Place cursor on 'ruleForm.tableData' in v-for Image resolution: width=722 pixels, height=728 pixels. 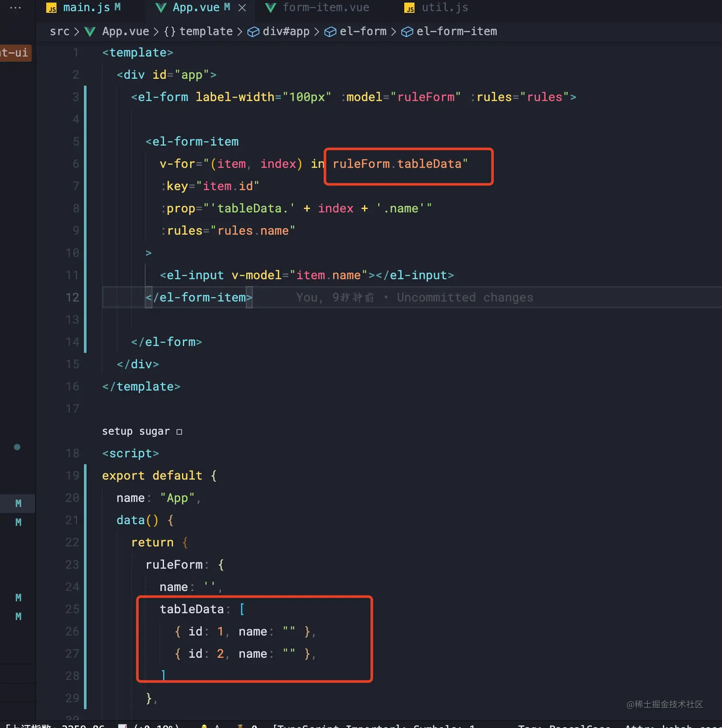(x=397, y=164)
